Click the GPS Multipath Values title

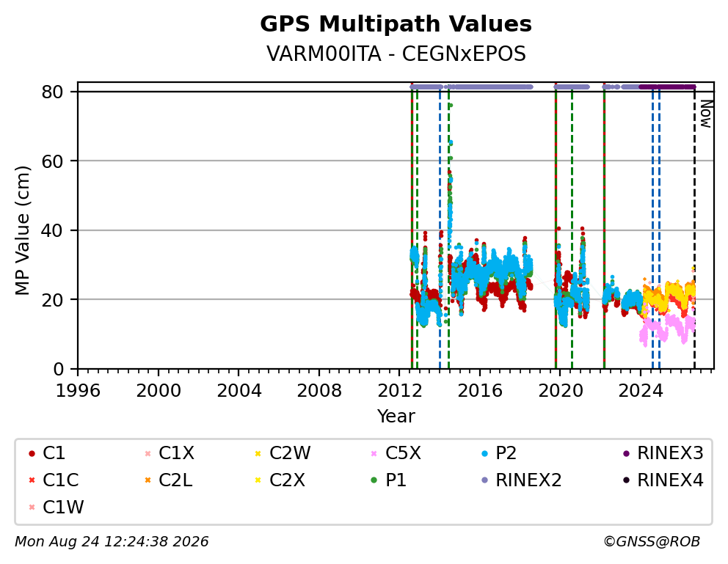(x=396, y=24)
